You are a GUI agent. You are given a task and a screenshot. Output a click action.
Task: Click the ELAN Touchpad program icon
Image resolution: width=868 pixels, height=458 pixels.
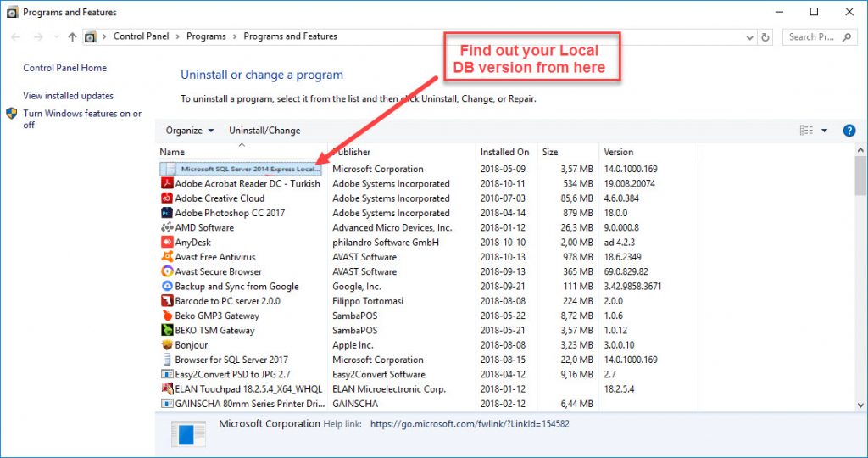(167, 388)
